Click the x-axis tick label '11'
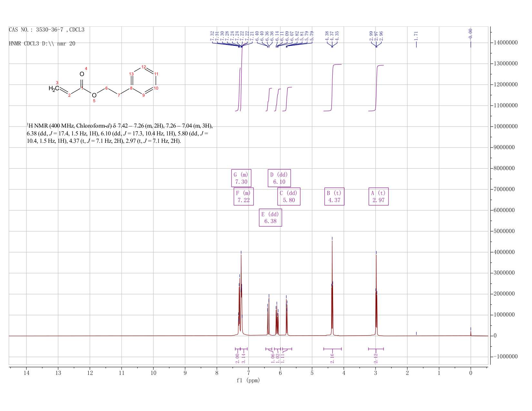Image resolution: width=532 pixels, height=411 pixels. click(122, 373)
